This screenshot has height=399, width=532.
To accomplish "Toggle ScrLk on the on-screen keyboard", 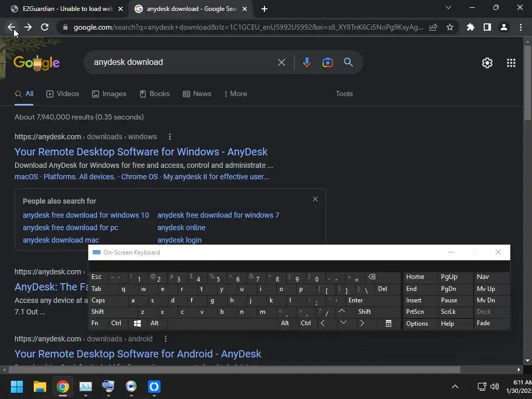I will tap(455, 312).
